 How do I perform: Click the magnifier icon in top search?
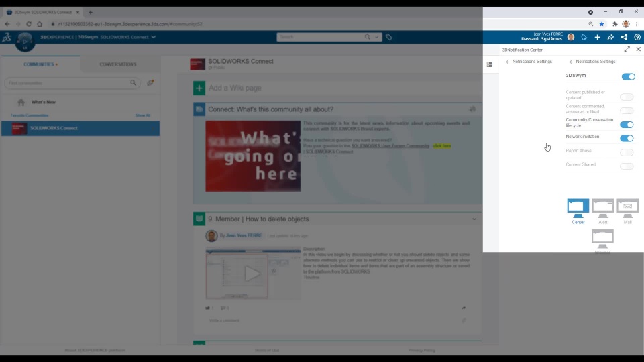(367, 37)
